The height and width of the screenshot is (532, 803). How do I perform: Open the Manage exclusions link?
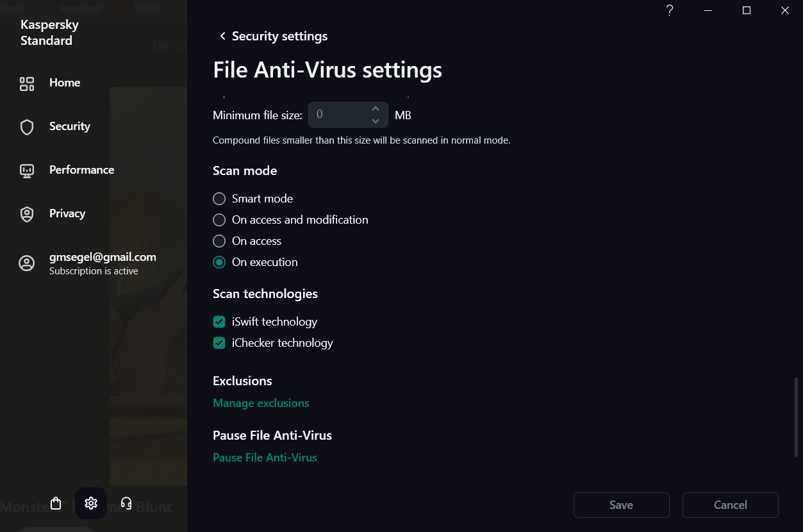coord(261,403)
